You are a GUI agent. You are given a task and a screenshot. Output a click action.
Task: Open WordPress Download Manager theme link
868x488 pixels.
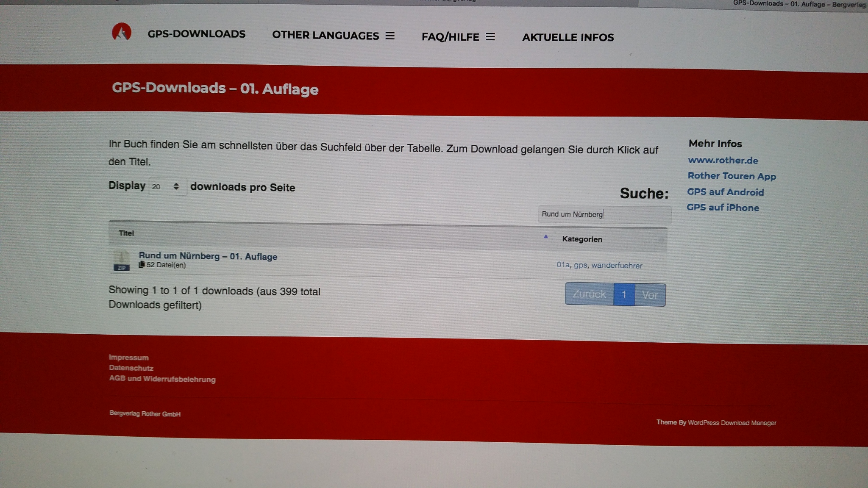point(732,423)
